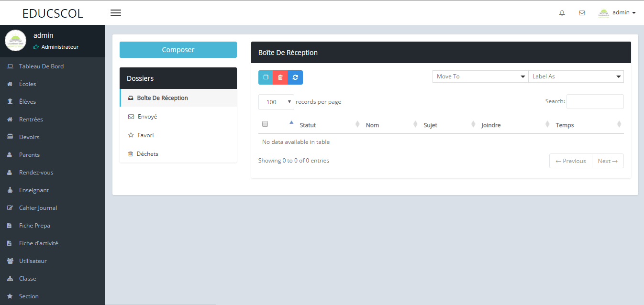Expand the Move To dropdown
644x305 pixels.
[x=480, y=76]
